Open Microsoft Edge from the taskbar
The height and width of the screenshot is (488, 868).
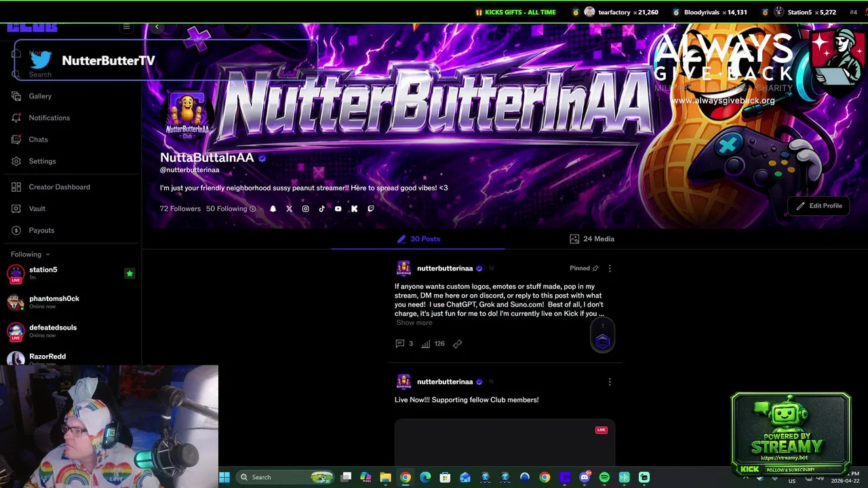click(425, 477)
